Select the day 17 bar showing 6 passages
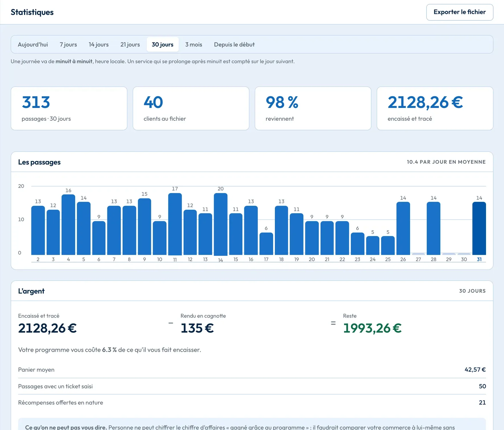The height and width of the screenshot is (430, 504). tap(266, 244)
